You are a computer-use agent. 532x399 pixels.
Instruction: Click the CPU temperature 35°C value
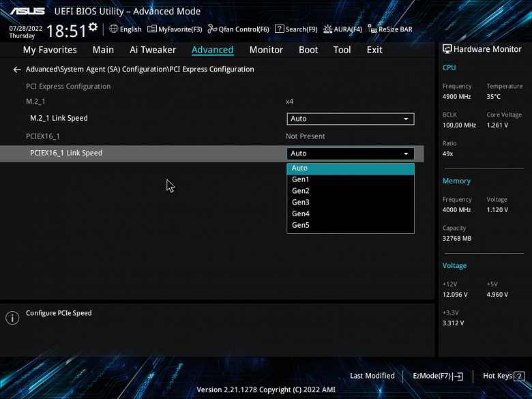(493, 97)
